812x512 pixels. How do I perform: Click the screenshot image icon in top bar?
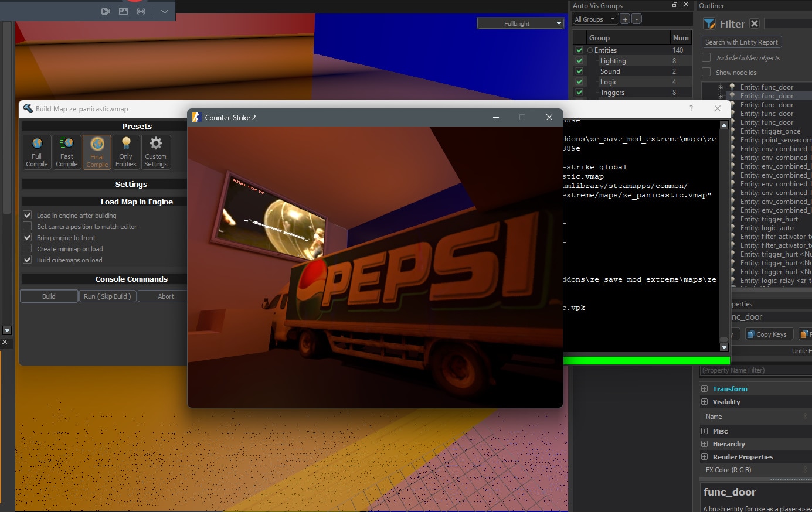click(x=123, y=11)
